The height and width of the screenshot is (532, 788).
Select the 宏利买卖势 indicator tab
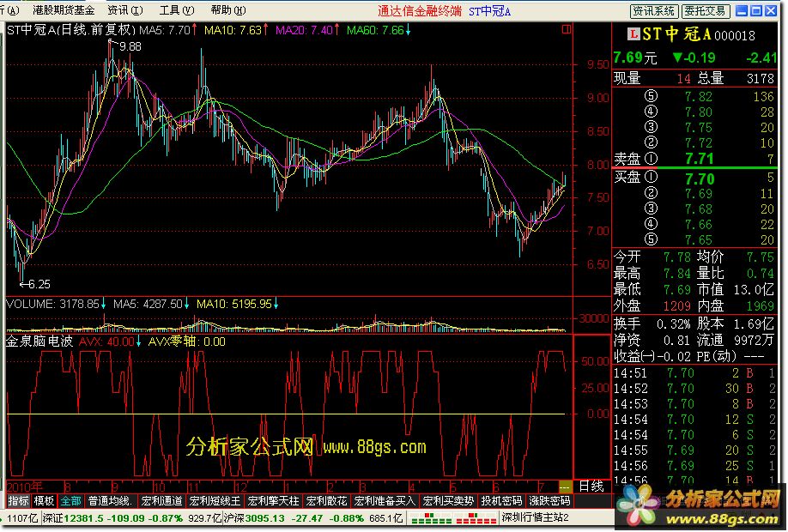[x=448, y=501]
